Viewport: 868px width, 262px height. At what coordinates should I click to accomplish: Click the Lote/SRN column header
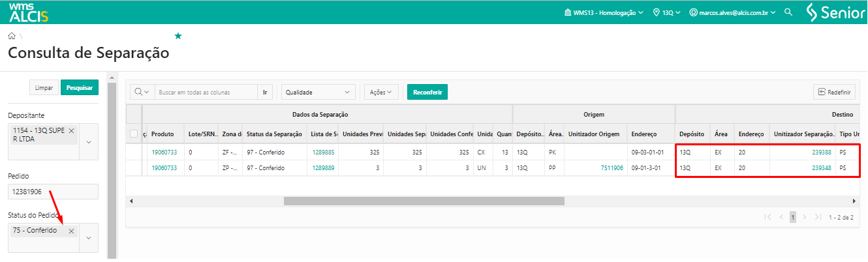coord(202,134)
